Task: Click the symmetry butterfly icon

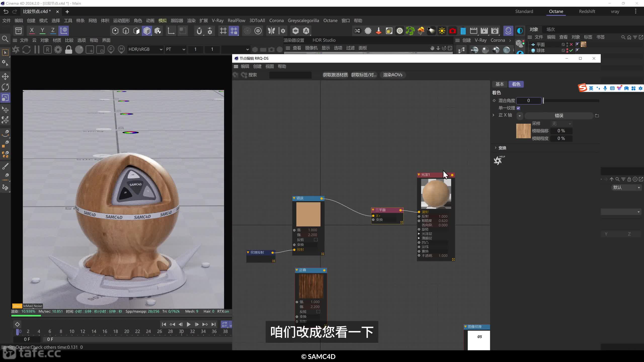Action: [x=271, y=31]
